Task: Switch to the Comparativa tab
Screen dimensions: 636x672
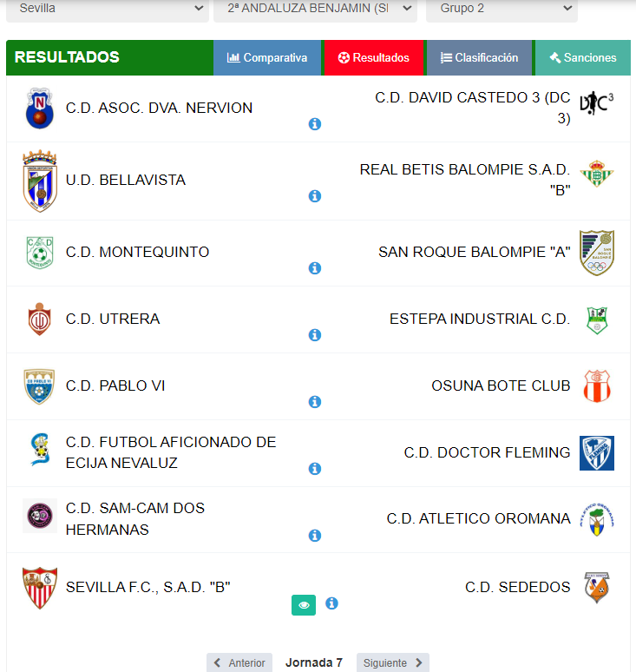Action: tap(267, 58)
